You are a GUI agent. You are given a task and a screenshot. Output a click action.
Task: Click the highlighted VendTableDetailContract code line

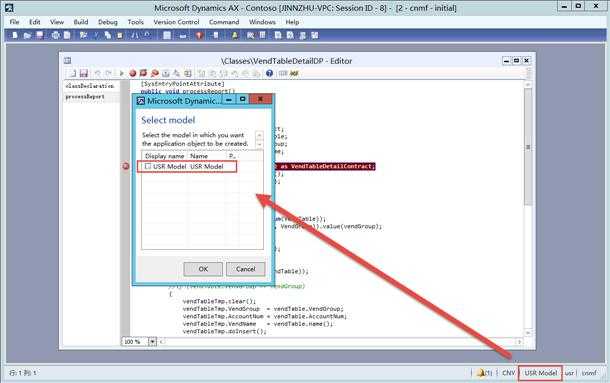pos(325,166)
